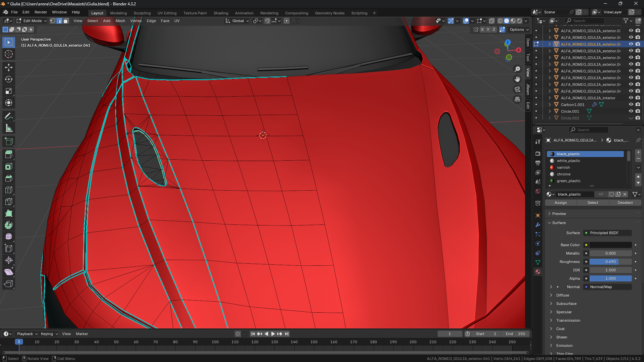Click the viewport zoom magnifier gizmo
This screenshot has height=362, width=644.
tap(517, 69)
